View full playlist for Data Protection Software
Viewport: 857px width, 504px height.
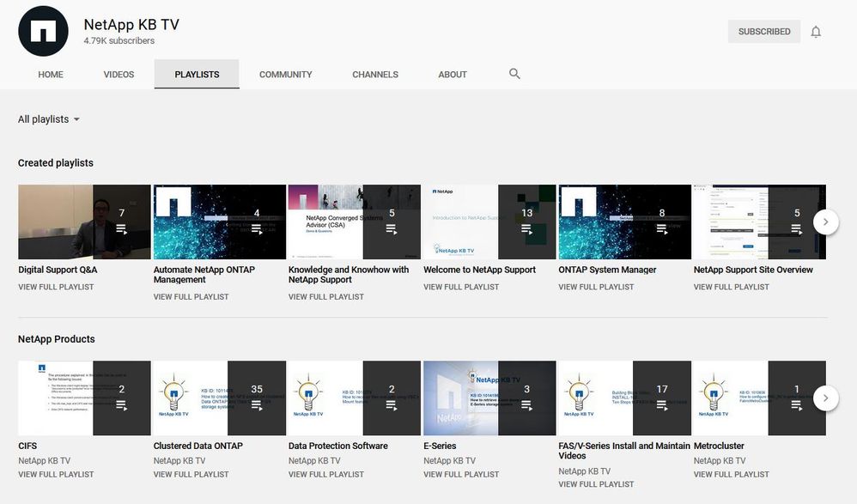point(325,475)
